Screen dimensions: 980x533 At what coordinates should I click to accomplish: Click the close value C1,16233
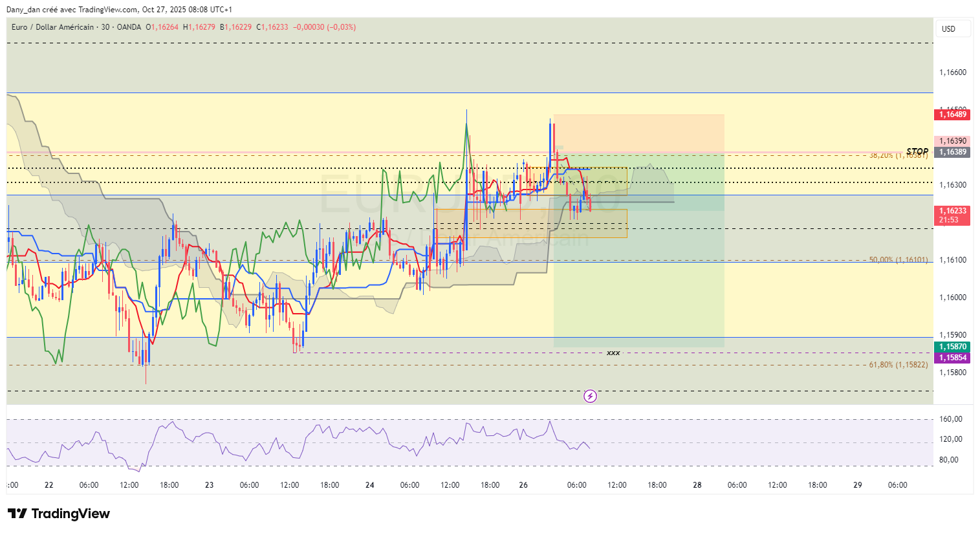[272, 27]
